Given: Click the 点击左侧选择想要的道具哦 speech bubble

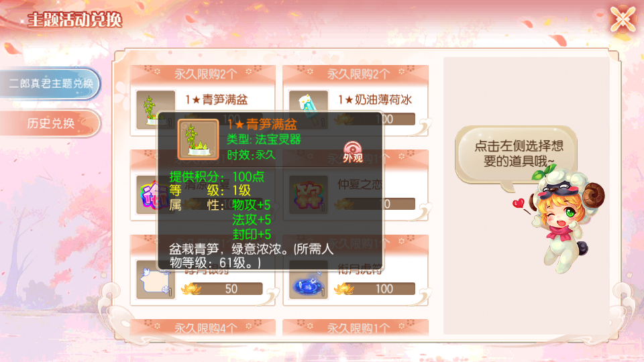Looking at the screenshot, I should point(517,154).
